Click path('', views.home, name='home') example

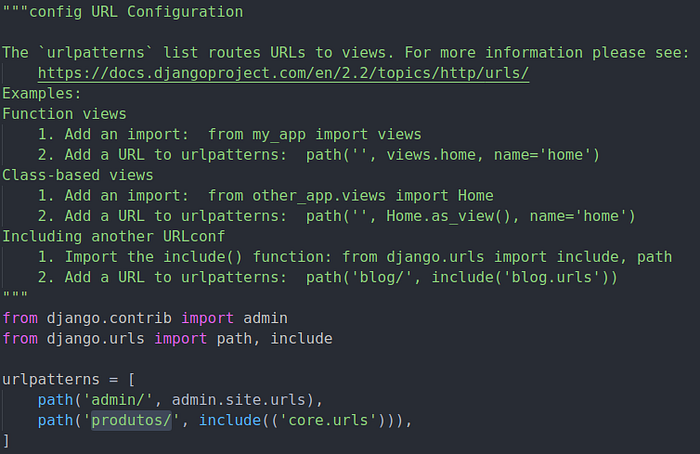(453, 155)
